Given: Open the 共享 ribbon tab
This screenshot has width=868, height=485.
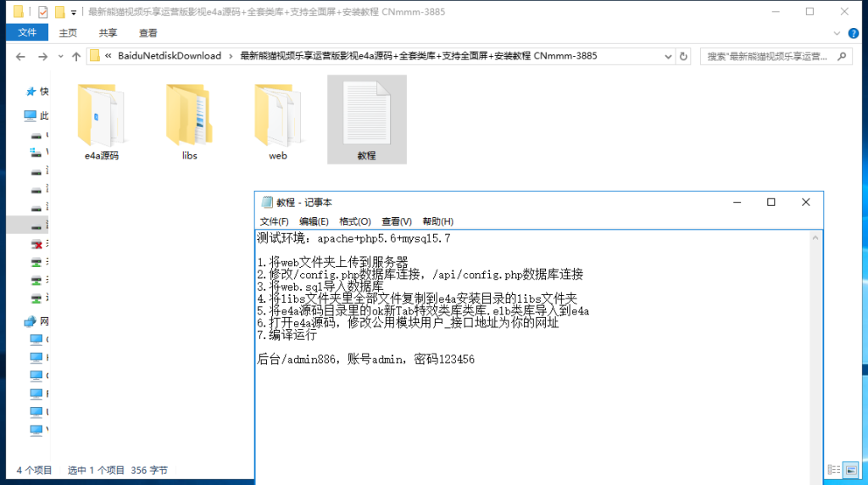Looking at the screenshot, I should pos(108,33).
